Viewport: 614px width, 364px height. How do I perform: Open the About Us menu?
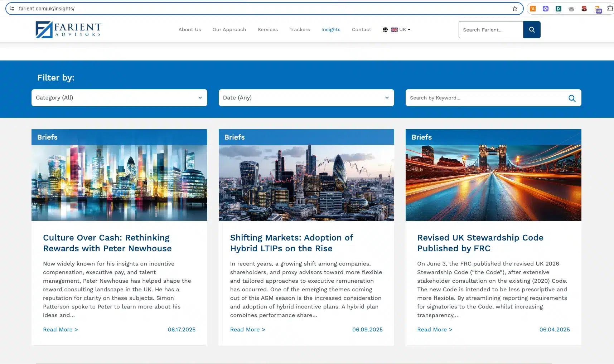(x=190, y=30)
